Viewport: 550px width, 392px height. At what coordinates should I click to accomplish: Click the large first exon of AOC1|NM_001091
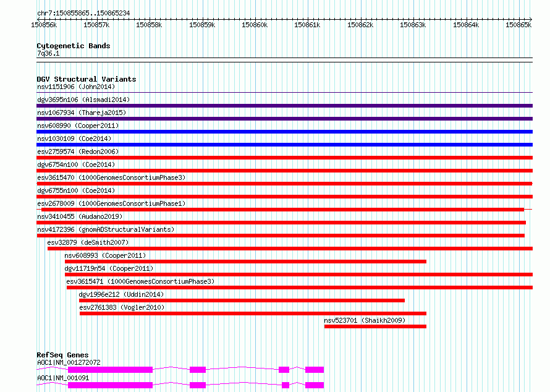point(110,385)
